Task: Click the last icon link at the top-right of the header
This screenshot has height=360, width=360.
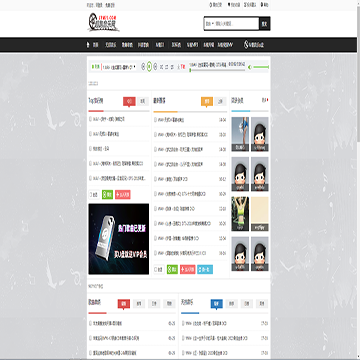Action: pyautogui.click(x=265, y=5)
